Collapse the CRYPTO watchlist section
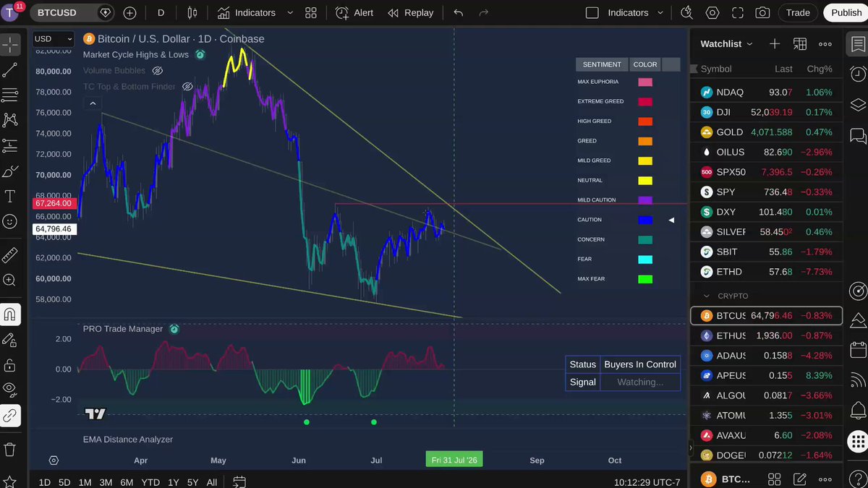Screen dimensions: 868x488 click(707, 296)
